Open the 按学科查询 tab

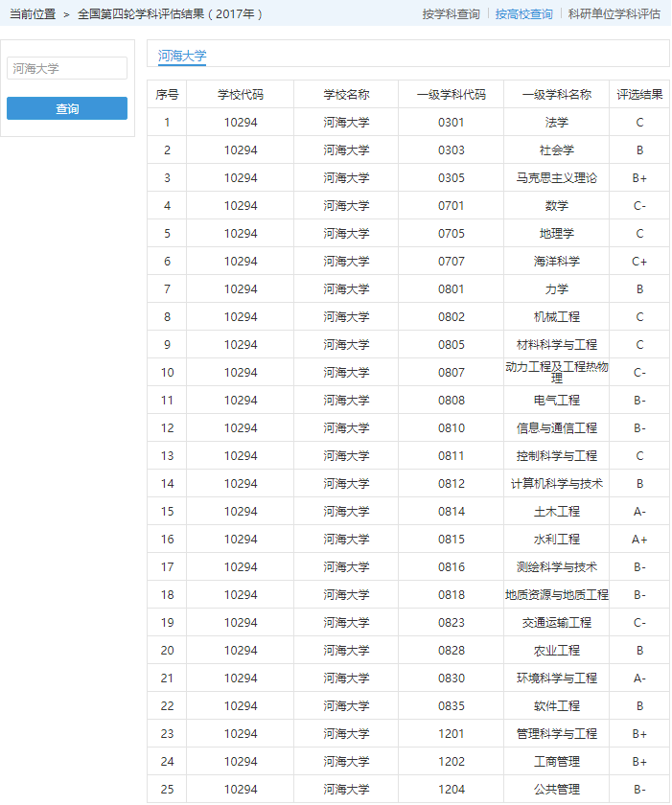click(x=451, y=13)
